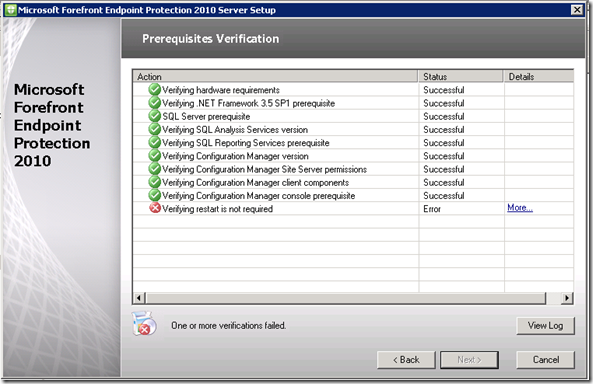593x384 pixels.
Task: Click Successful status for SQL Server prerequisite
Action: click(x=444, y=117)
